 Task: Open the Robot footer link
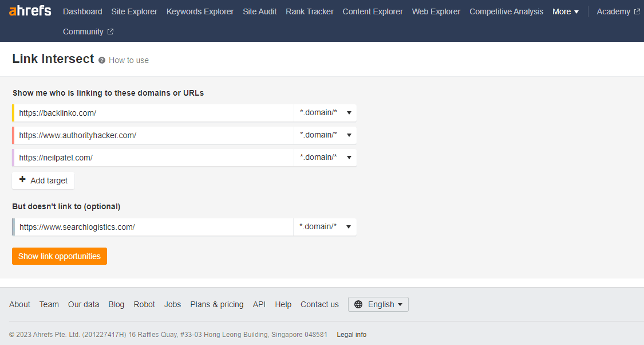(x=144, y=304)
